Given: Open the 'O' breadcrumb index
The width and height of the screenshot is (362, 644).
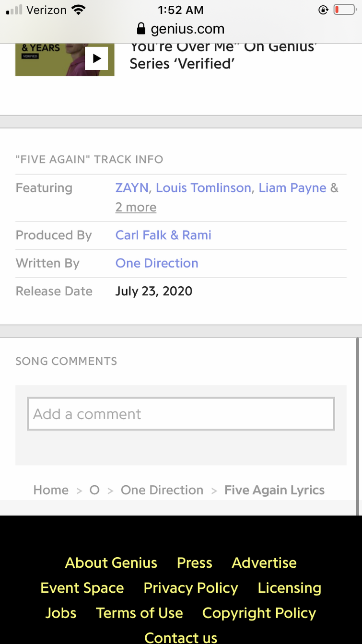Looking at the screenshot, I should pyautogui.click(x=94, y=490).
